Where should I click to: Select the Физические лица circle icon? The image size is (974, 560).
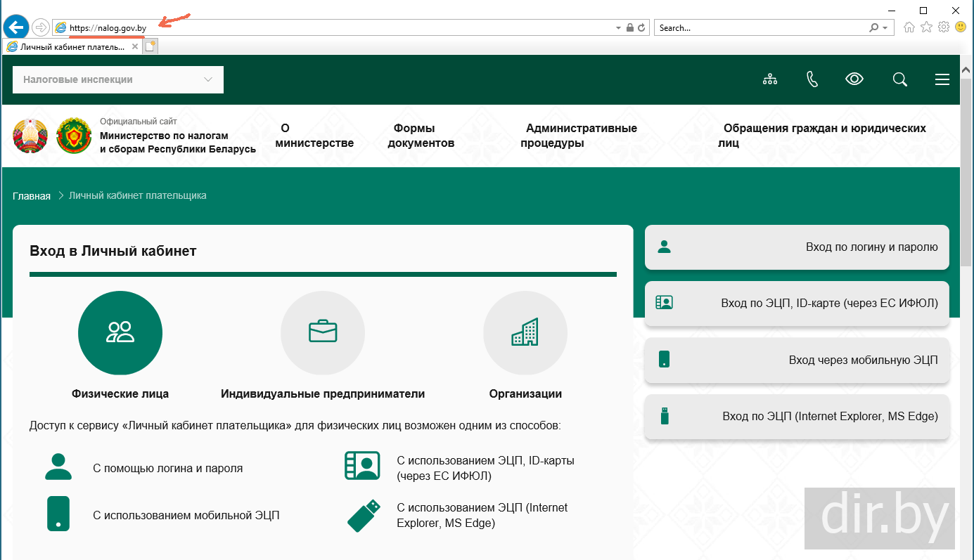pyautogui.click(x=120, y=333)
